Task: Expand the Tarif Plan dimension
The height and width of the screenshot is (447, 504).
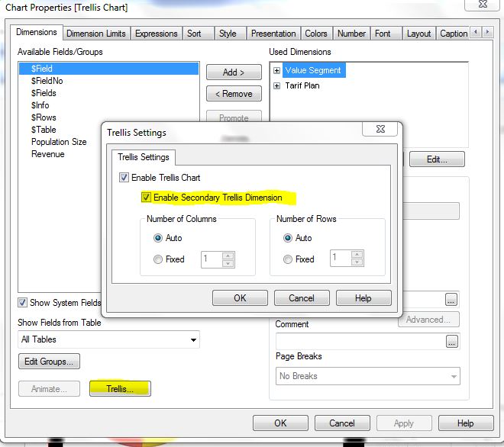Action: tap(276, 85)
